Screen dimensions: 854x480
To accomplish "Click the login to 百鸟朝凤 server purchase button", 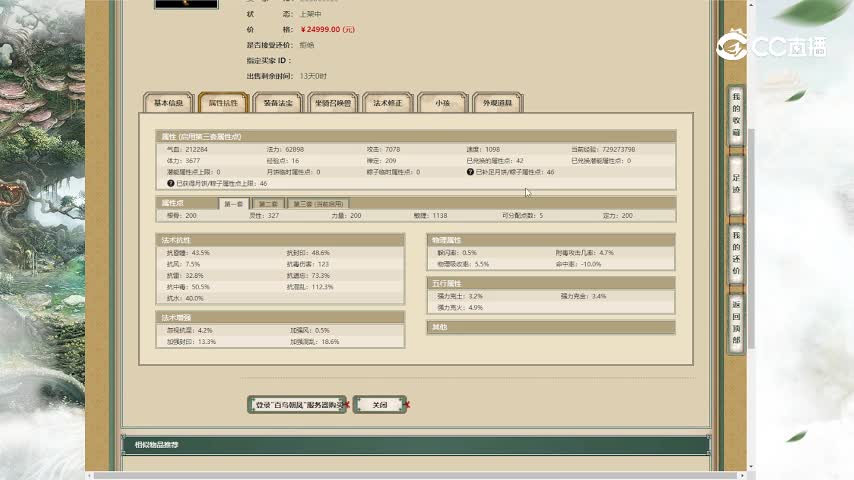I will pyautogui.click(x=297, y=405).
